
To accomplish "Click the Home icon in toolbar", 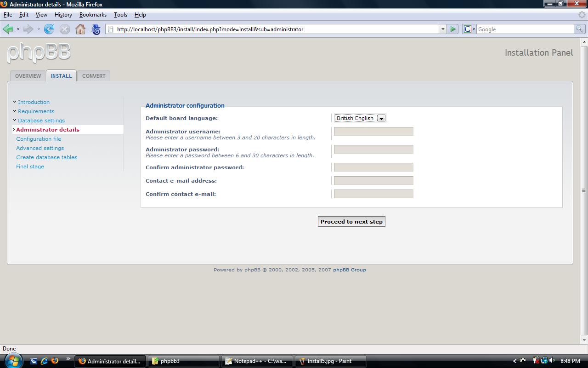I will coord(80,29).
